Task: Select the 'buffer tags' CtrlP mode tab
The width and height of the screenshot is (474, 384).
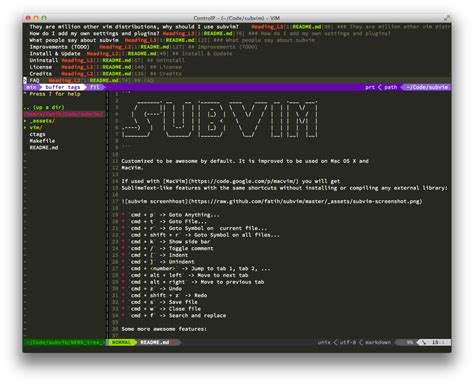Action: tap(62, 87)
